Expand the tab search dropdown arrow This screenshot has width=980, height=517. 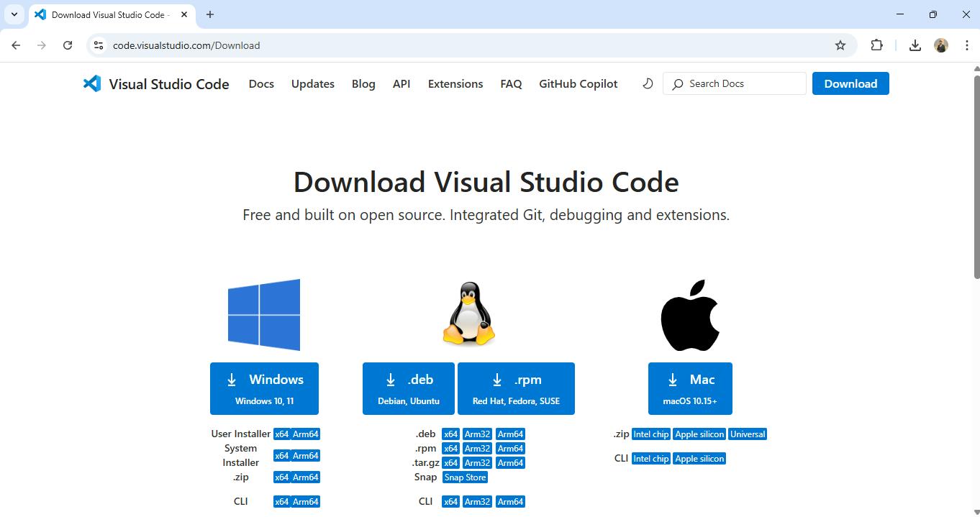[14, 14]
